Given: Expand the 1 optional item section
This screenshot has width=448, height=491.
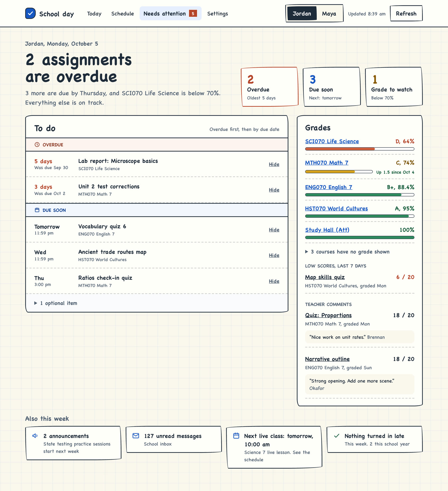Looking at the screenshot, I should coord(56,303).
